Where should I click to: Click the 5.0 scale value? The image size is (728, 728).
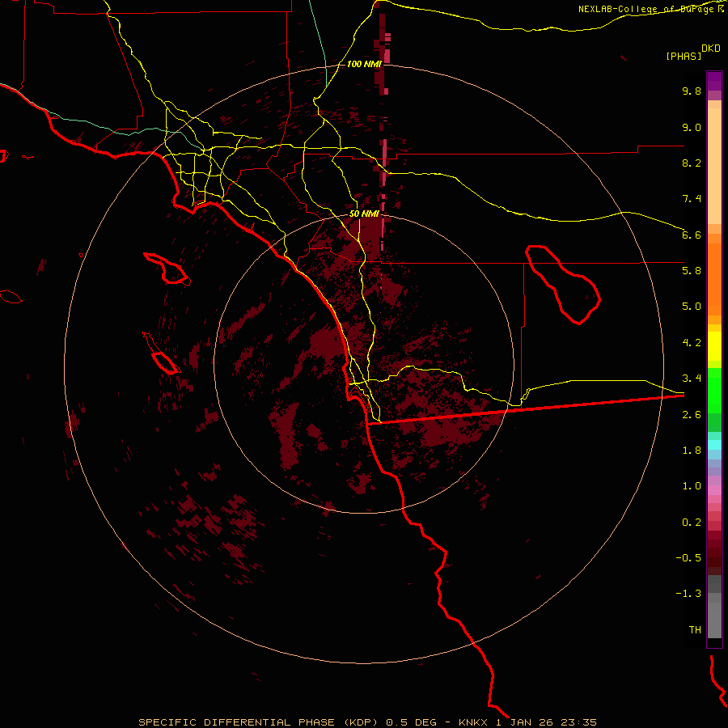pyautogui.click(x=692, y=307)
